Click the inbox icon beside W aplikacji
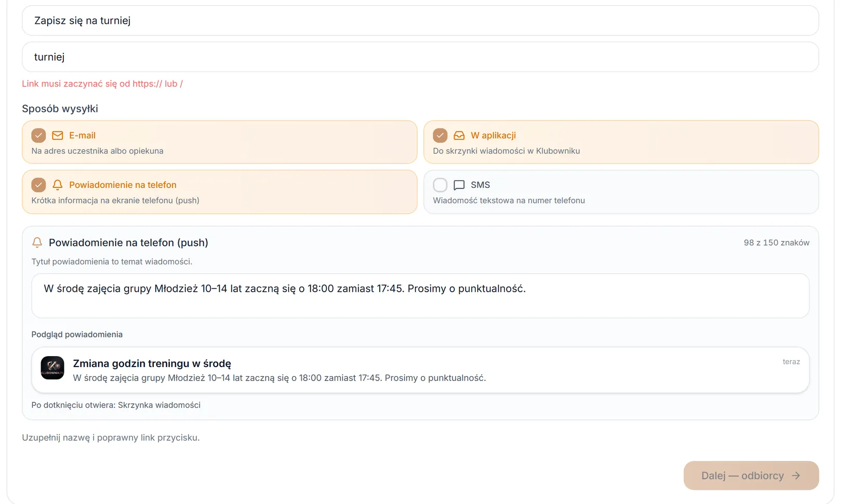 pyautogui.click(x=459, y=135)
